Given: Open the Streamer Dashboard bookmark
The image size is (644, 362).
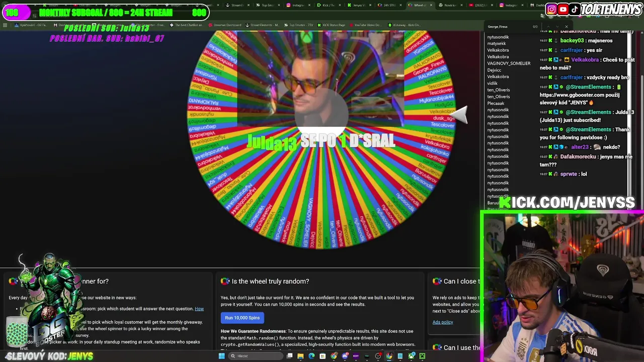Looking at the screenshot, I should point(224,25).
